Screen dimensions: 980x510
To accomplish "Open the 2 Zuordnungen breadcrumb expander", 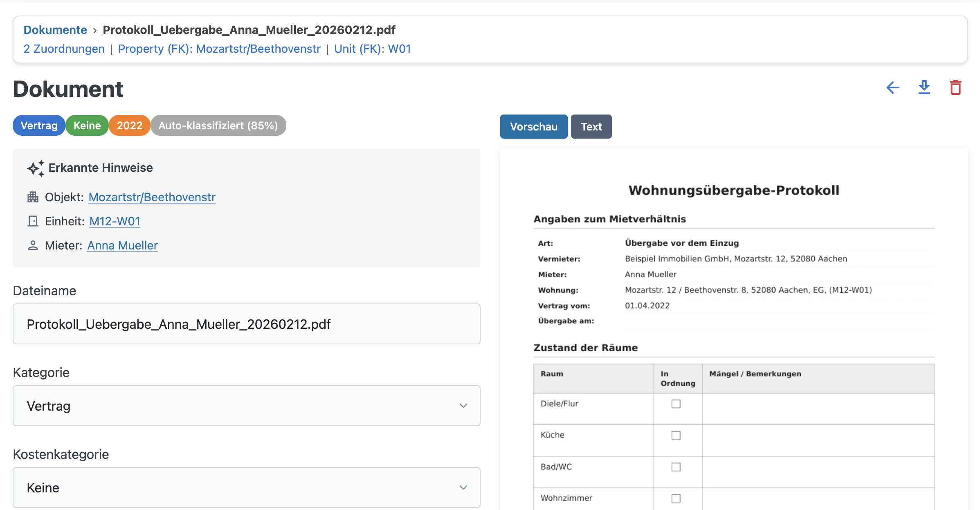I will coord(64,49).
